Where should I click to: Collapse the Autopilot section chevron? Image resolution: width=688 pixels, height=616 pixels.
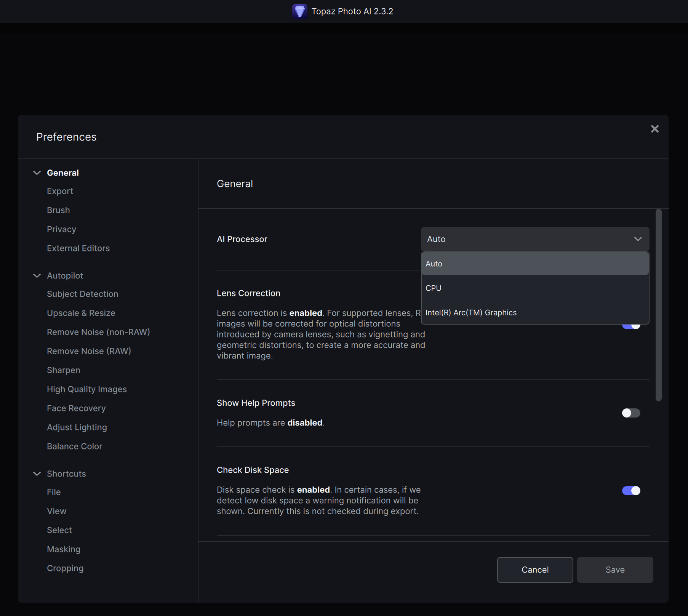click(37, 275)
